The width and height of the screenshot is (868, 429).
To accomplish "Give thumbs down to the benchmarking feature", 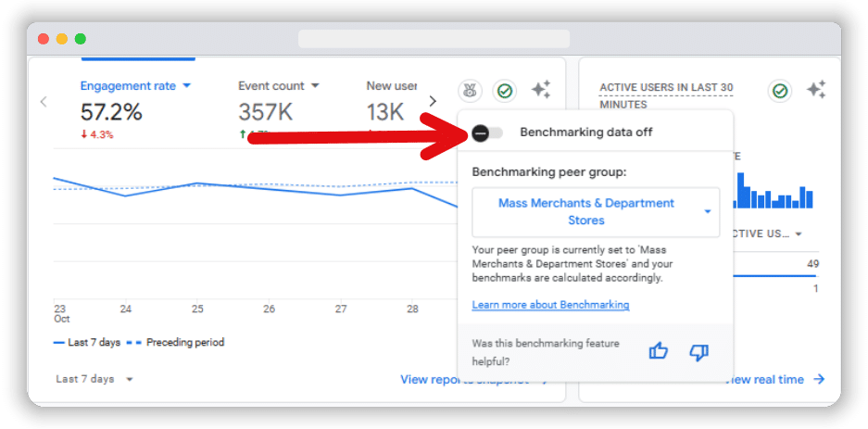I will click(x=699, y=351).
